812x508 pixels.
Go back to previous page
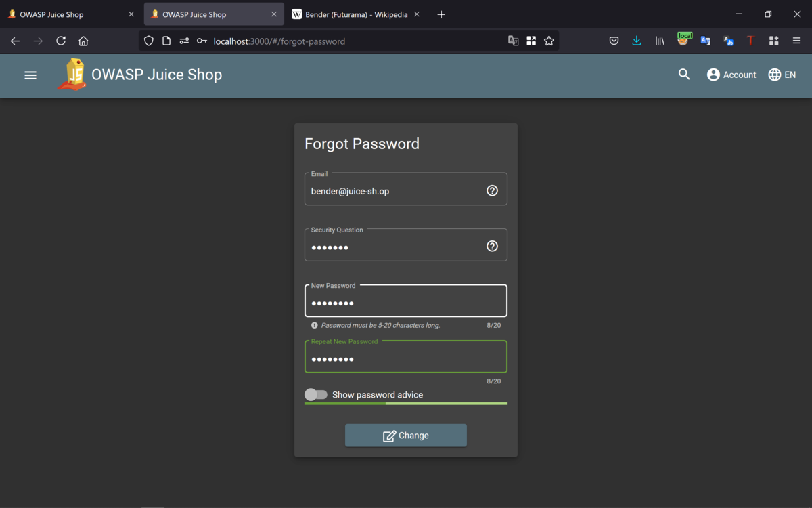(x=15, y=41)
